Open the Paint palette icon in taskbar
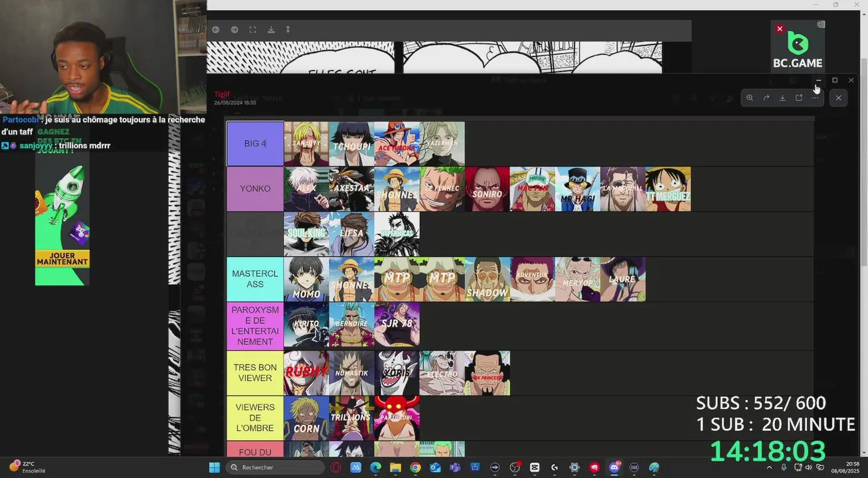868x478 pixels. pyautogui.click(x=654, y=467)
